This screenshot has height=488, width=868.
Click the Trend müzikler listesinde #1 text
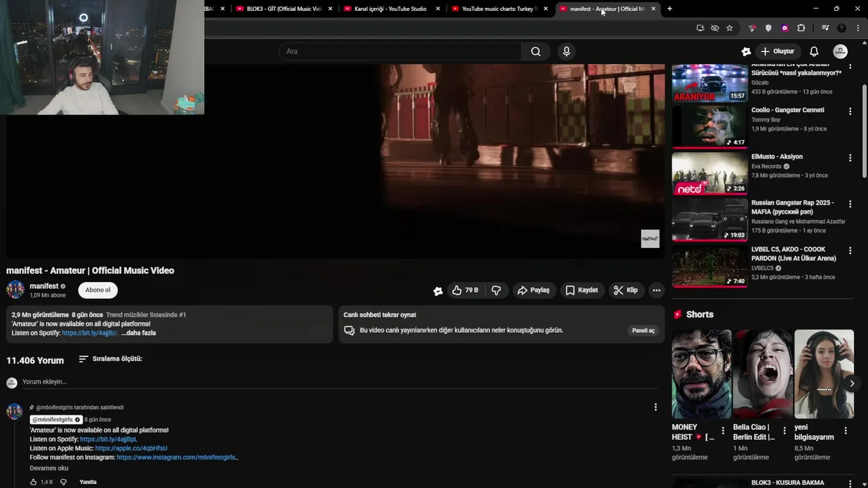(x=146, y=314)
